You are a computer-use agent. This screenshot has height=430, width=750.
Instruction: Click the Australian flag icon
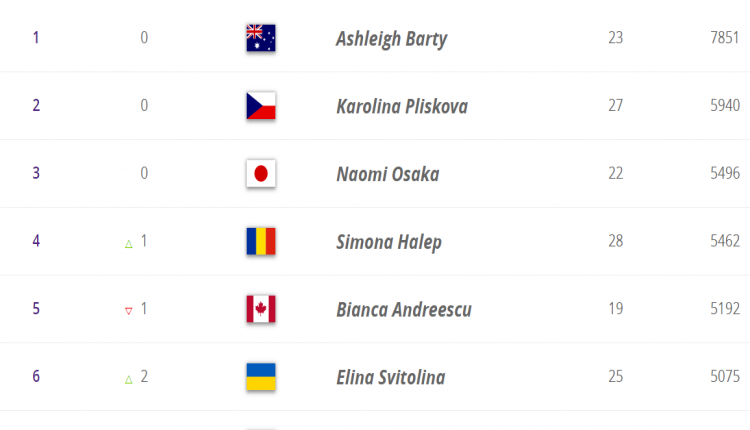click(261, 38)
